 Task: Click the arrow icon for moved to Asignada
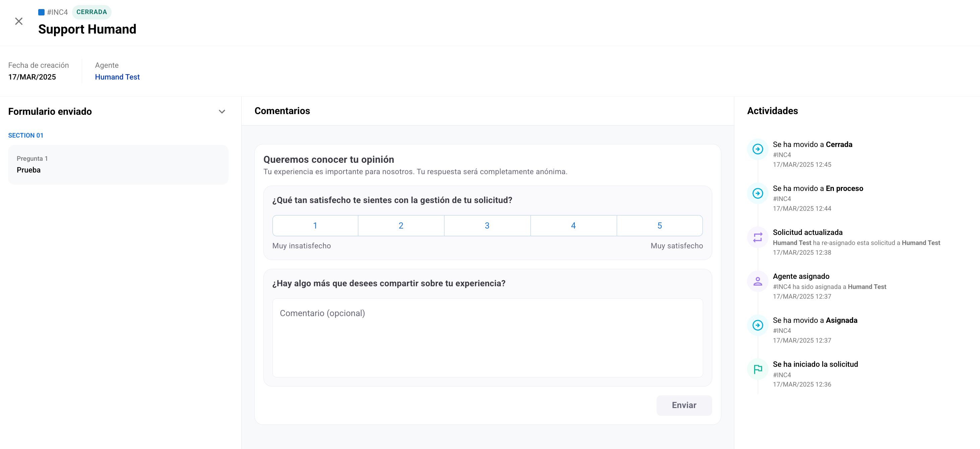coord(757,325)
